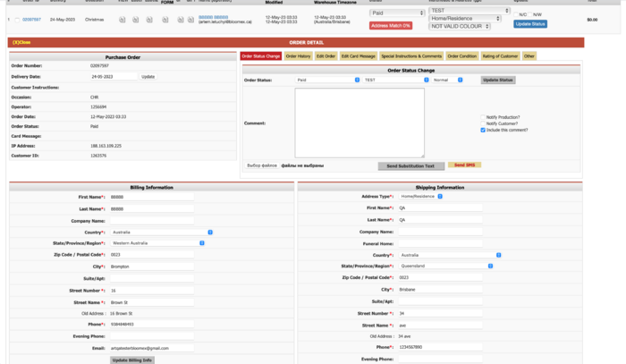Open the billing State Western Australia dropdown
The height and width of the screenshot is (364, 626).
click(x=157, y=243)
